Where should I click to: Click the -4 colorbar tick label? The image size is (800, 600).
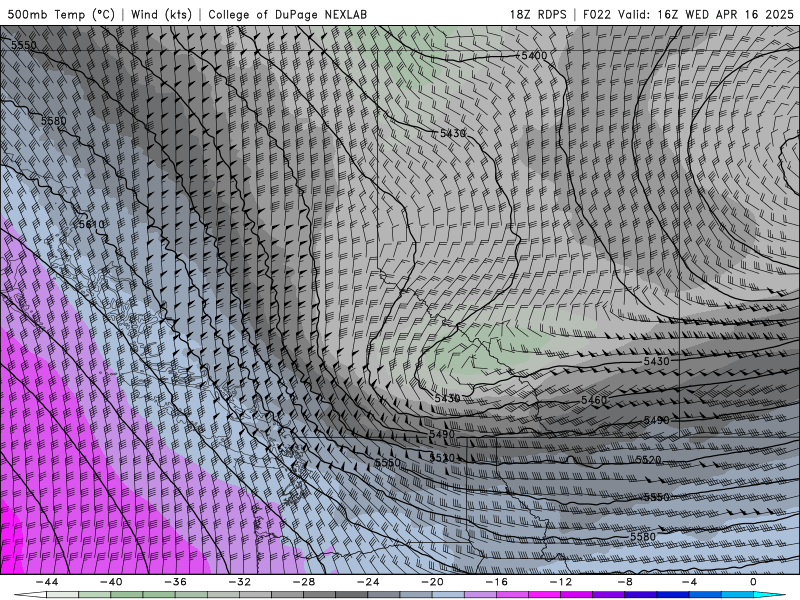(689, 582)
